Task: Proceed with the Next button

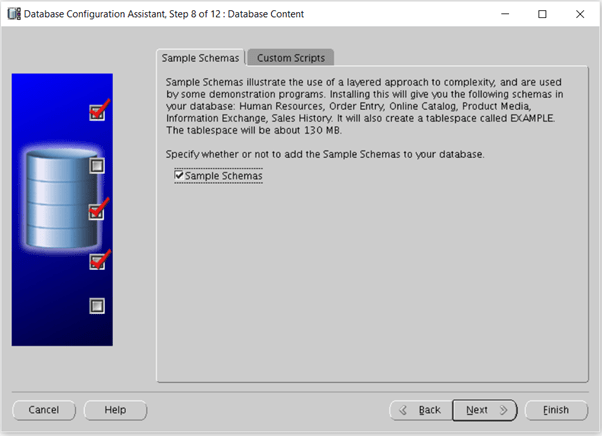Action: point(485,410)
